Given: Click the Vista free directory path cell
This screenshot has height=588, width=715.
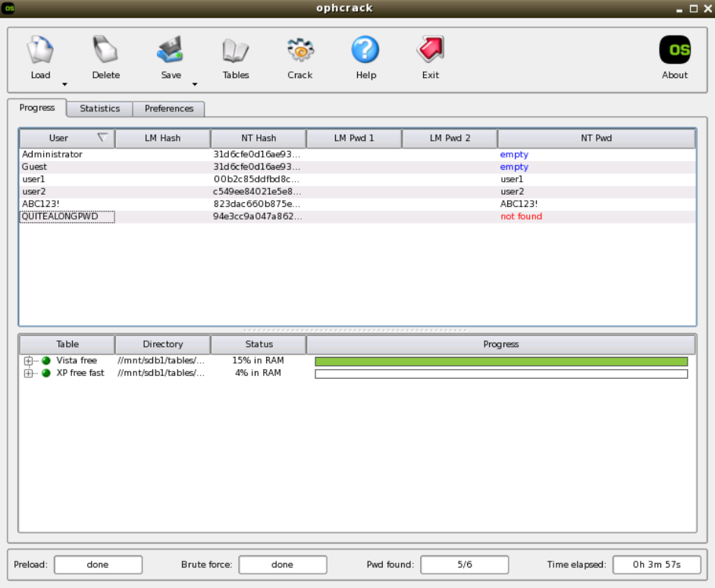Looking at the screenshot, I should click(x=161, y=361).
